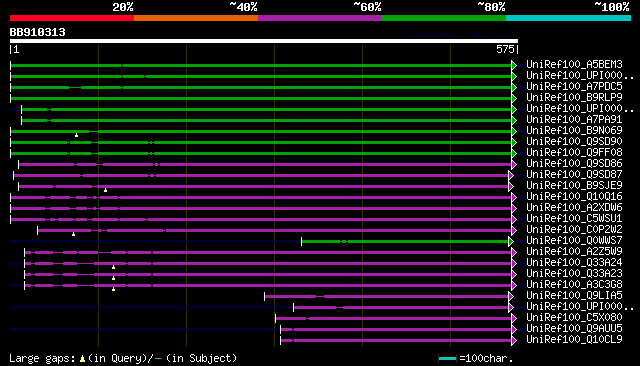Click the green UniRef100_Q0WWS7 partial alignment bar
Image resolution: width=640 pixels, height=366 pixels.
(405, 242)
